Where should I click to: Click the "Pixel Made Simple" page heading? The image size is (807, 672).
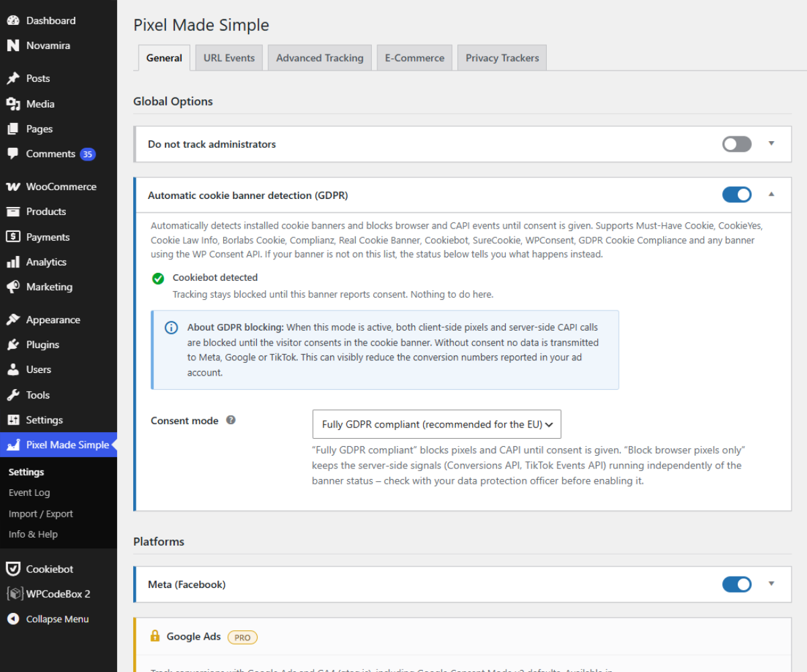click(x=201, y=26)
